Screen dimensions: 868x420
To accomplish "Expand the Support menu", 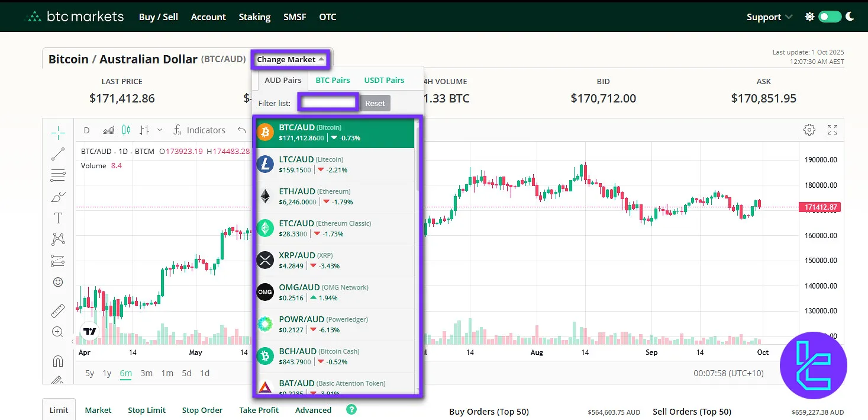I will (764, 17).
